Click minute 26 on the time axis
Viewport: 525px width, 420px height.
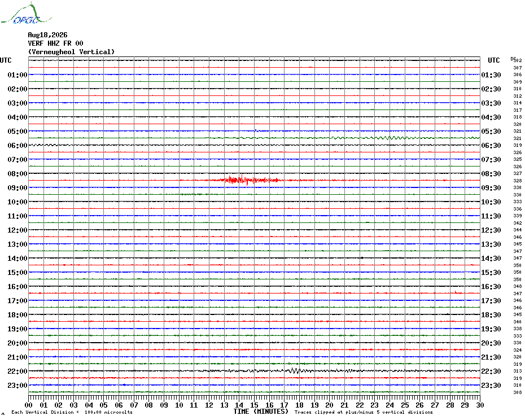click(x=420, y=405)
